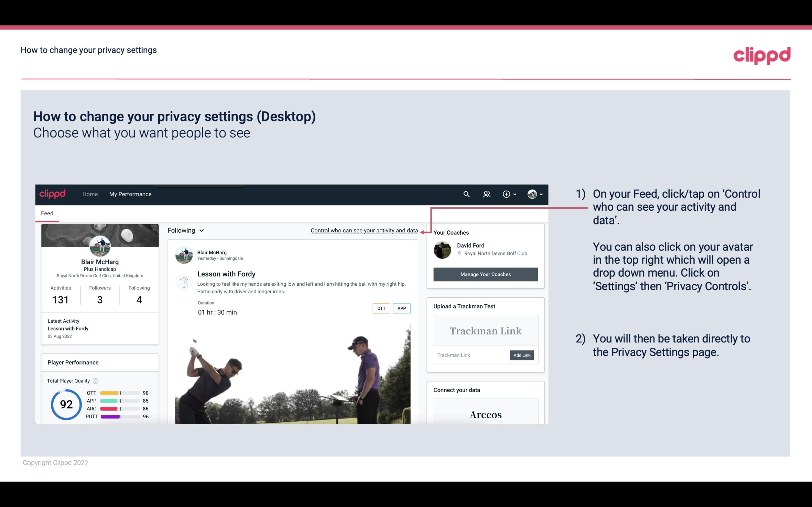Image resolution: width=812 pixels, height=507 pixels.
Task: Click the Manage Your Coaches button
Action: [x=485, y=274]
